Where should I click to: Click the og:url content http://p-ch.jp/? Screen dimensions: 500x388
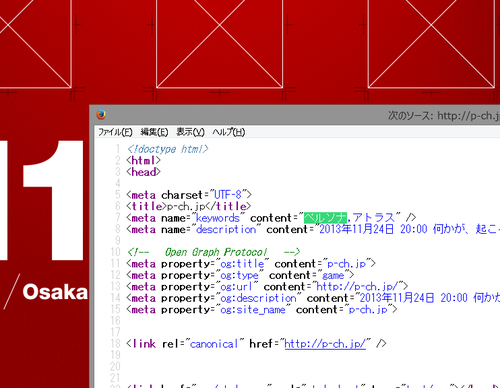357,287
